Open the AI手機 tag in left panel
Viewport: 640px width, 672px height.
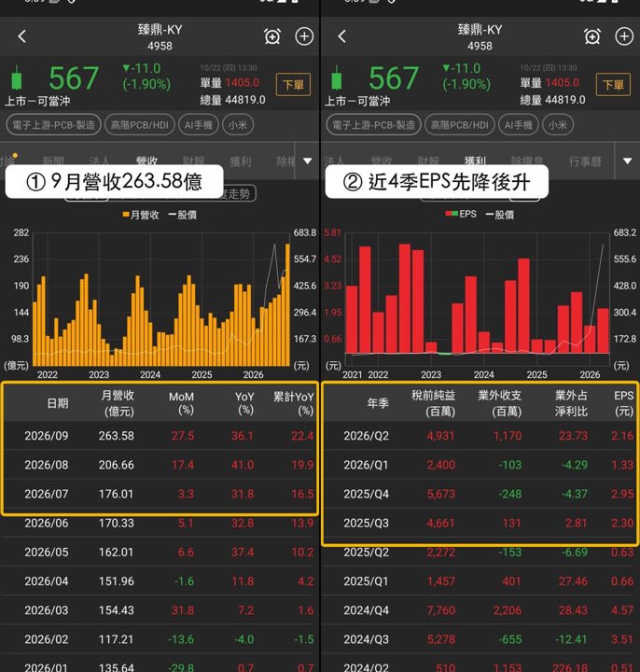pos(199,125)
